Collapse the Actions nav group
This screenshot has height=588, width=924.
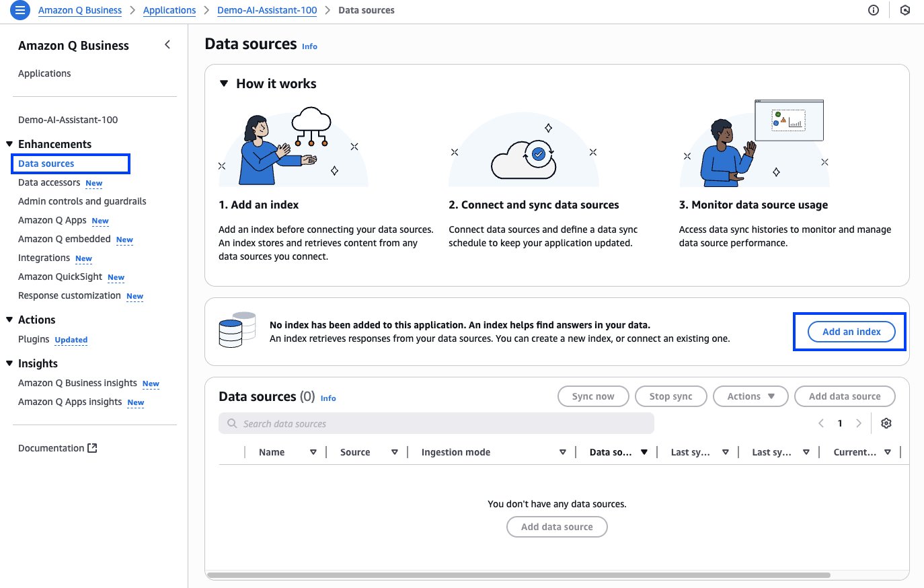coord(9,320)
